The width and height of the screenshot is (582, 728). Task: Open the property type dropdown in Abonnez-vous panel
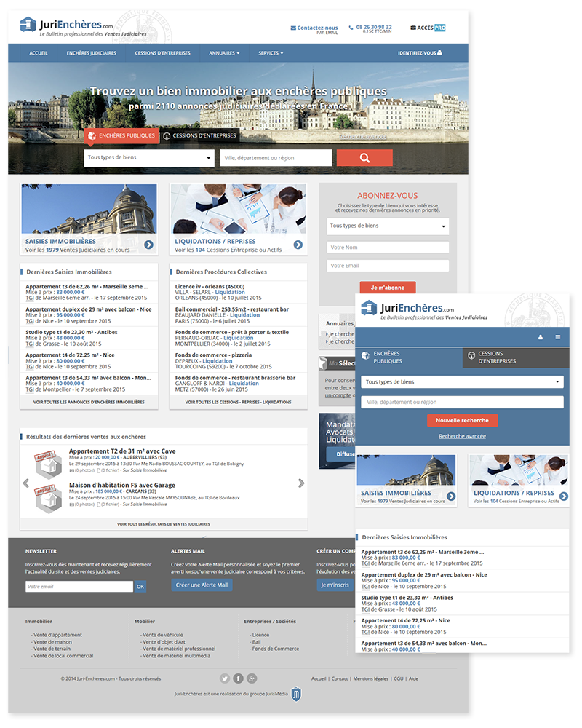tap(388, 226)
